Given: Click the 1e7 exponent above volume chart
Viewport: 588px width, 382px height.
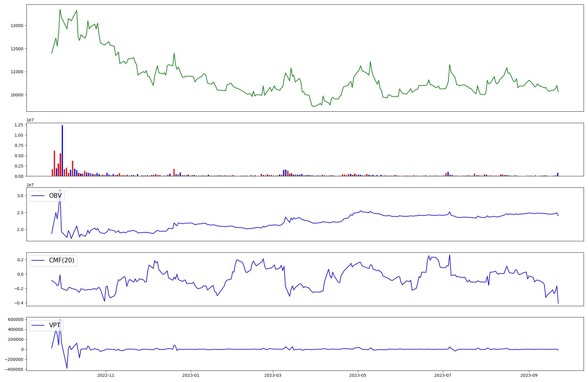Looking at the screenshot, I should (30, 120).
